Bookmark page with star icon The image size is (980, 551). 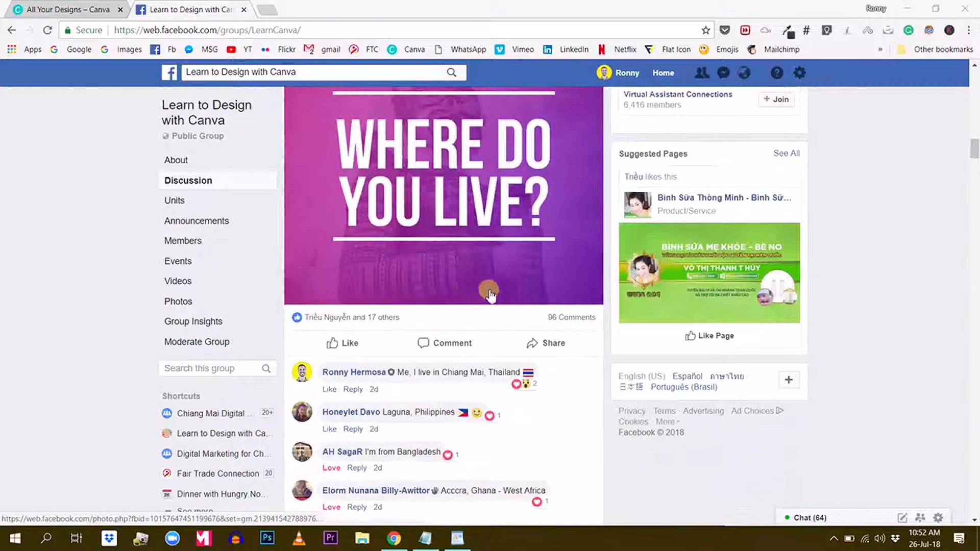pyautogui.click(x=706, y=30)
